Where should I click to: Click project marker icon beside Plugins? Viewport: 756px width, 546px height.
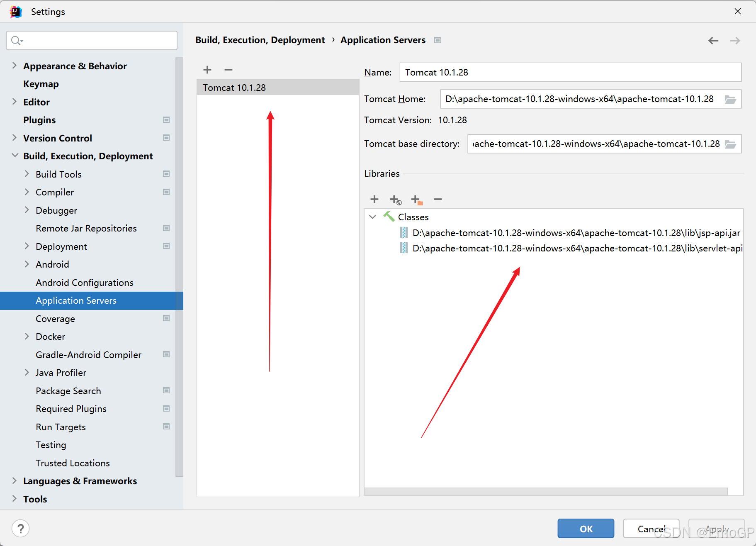[166, 120]
